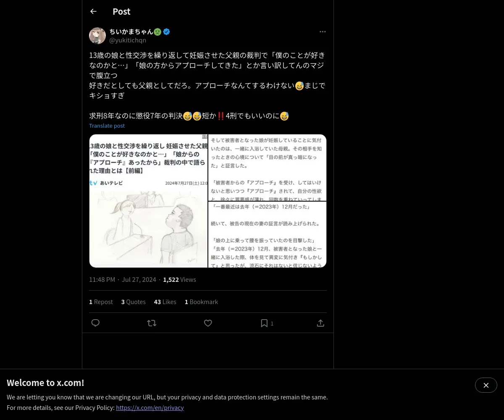Click the 11:48 PM Jul 27, 2024 timestamp
This screenshot has width=504, height=420.
(122, 279)
